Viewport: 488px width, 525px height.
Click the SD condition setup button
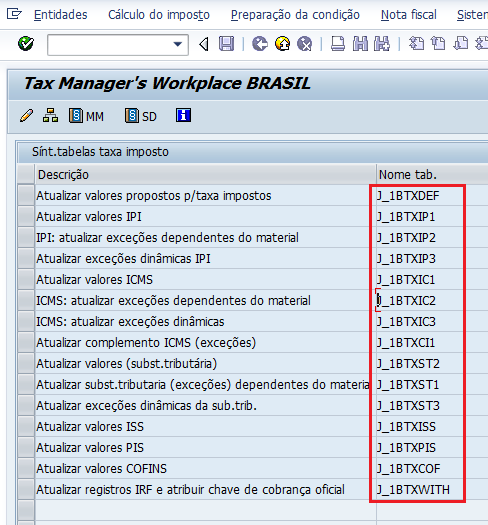(x=141, y=116)
